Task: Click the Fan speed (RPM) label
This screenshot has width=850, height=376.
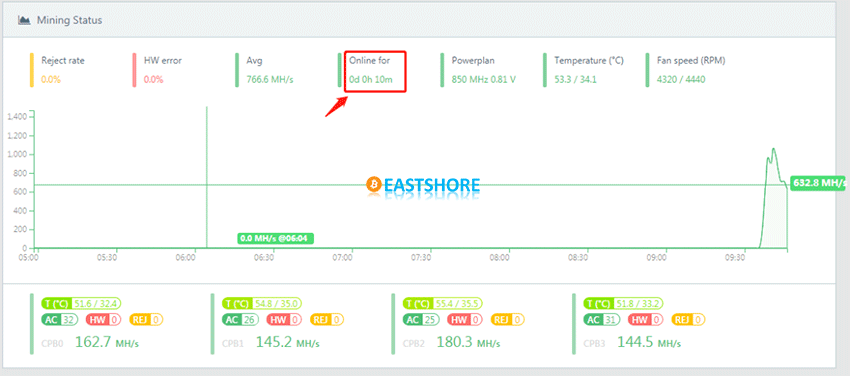Action: (691, 61)
